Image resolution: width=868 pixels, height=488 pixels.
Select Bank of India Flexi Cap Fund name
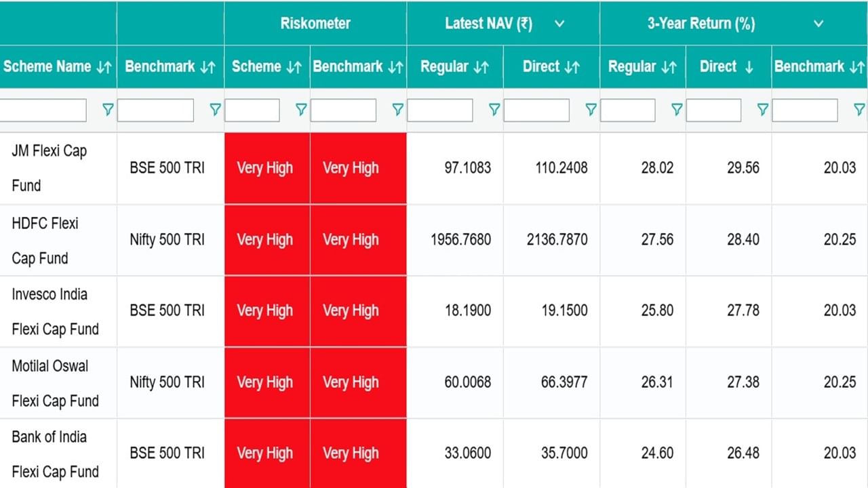tap(55, 454)
